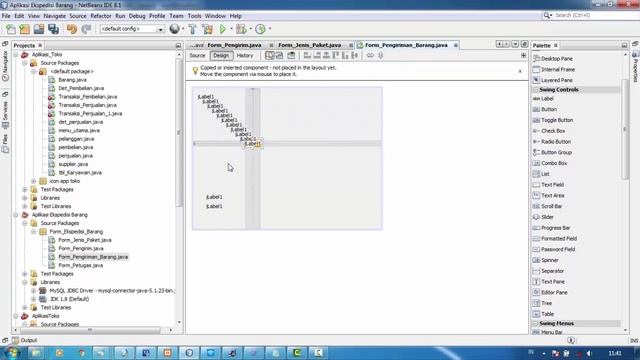Open the Tools menu

194,16
